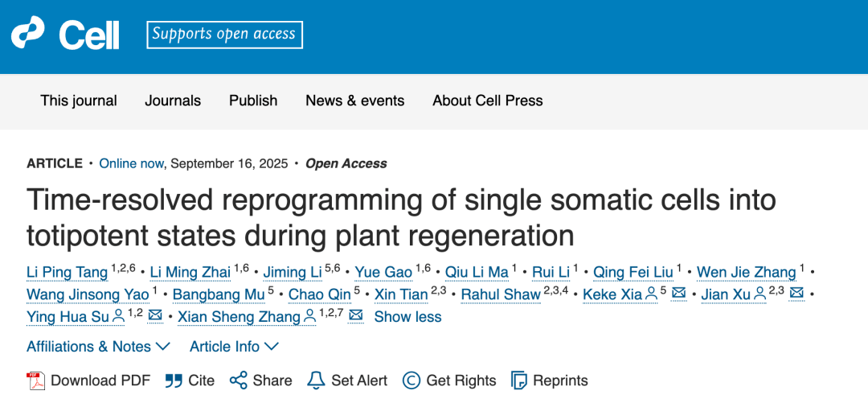Open the This journal menu
The image size is (868, 399).
point(79,101)
